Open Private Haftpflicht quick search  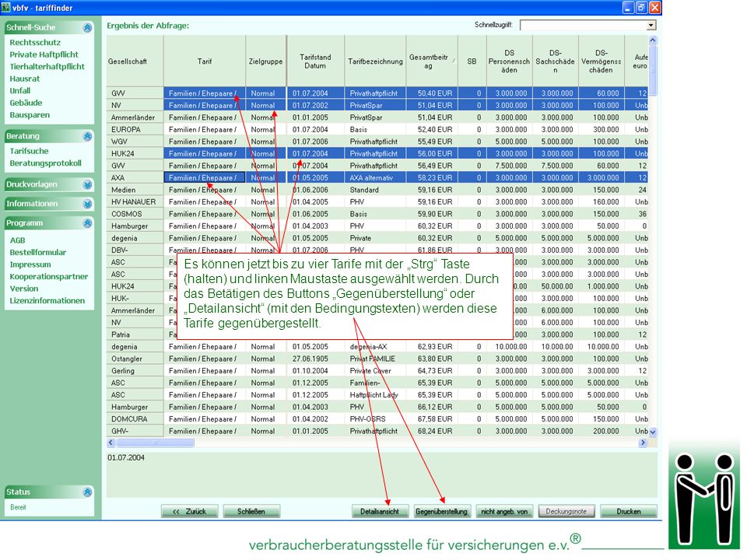44,54
